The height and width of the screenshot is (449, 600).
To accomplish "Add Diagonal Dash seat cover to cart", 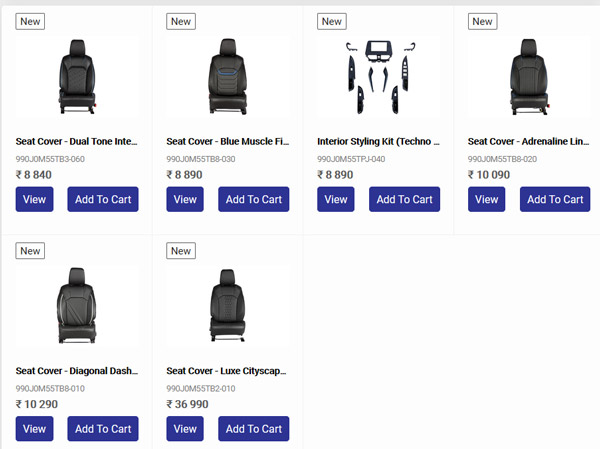I will point(103,429).
